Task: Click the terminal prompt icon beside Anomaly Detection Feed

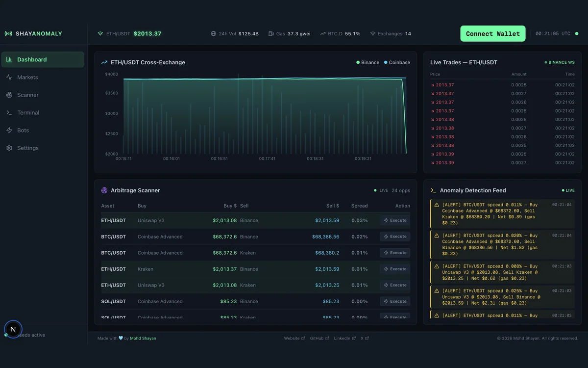Action: (433, 190)
